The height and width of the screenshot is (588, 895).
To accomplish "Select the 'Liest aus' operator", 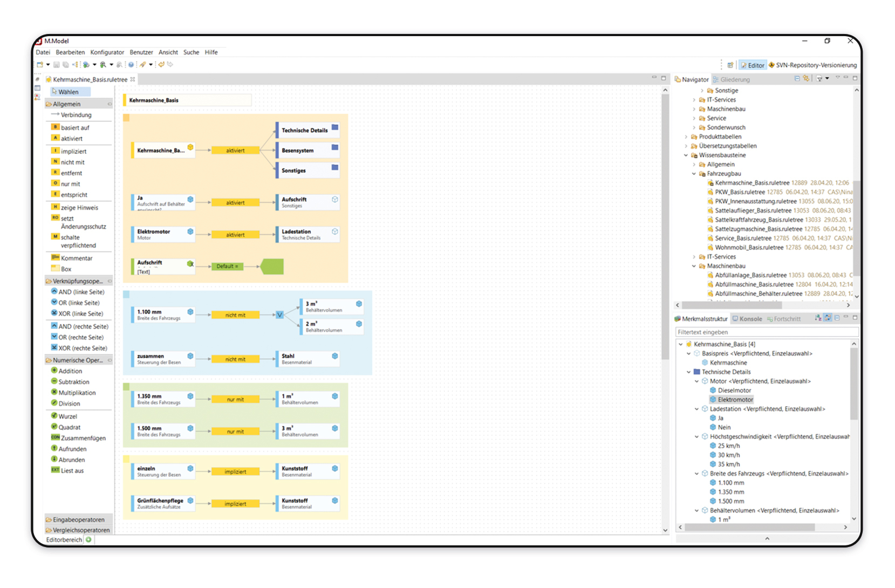I will click(67, 470).
